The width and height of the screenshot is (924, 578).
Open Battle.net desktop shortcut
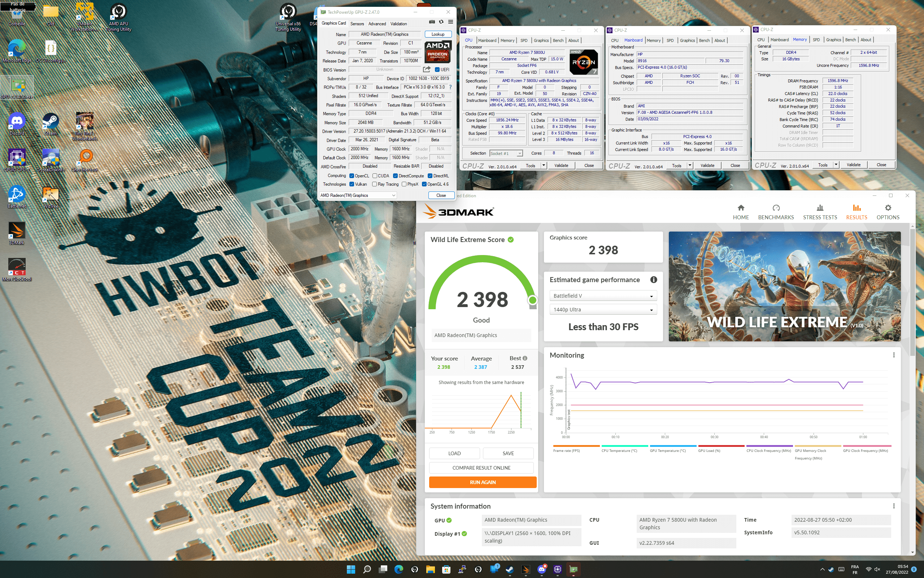click(x=17, y=197)
